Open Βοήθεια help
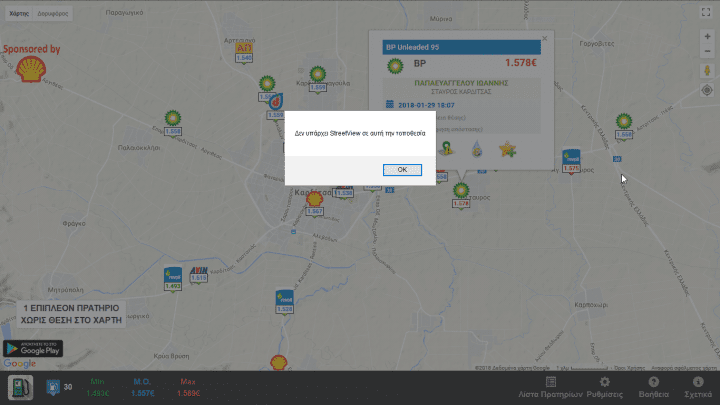The width and height of the screenshot is (720, 405). coord(653,388)
